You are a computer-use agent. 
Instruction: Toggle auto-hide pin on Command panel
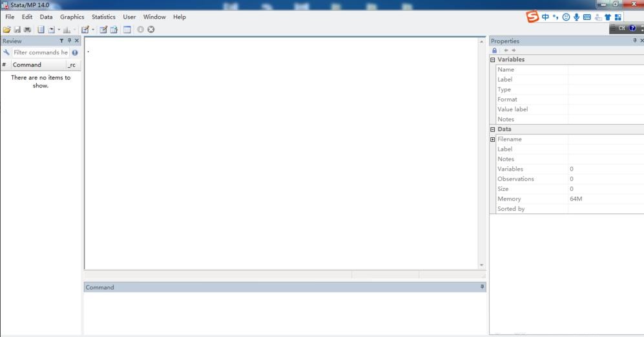(482, 287)
